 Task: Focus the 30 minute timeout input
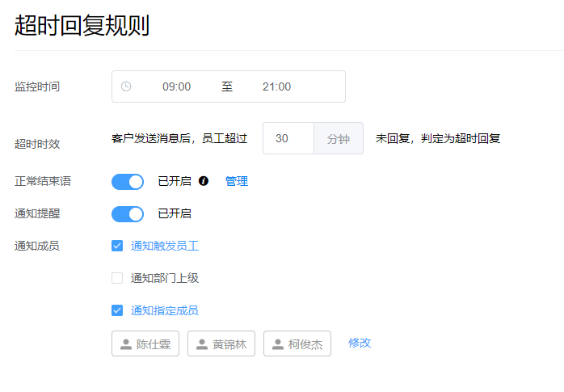pyautogui.click(x=288, y=138)
